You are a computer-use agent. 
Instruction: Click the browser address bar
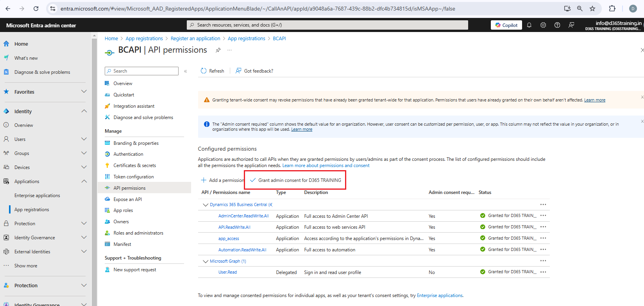pos(305,9)
